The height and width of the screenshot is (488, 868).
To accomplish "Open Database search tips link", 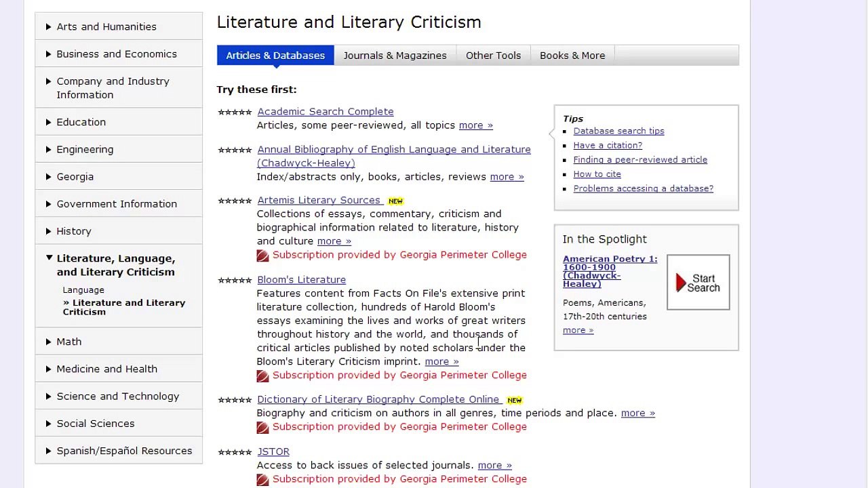I will click(618, 131).
